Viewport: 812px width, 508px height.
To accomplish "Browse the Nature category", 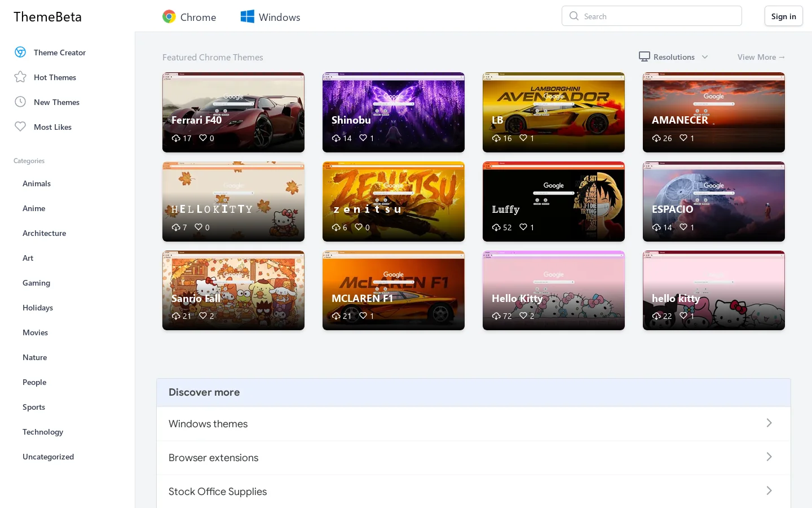I will pos(34,357).
